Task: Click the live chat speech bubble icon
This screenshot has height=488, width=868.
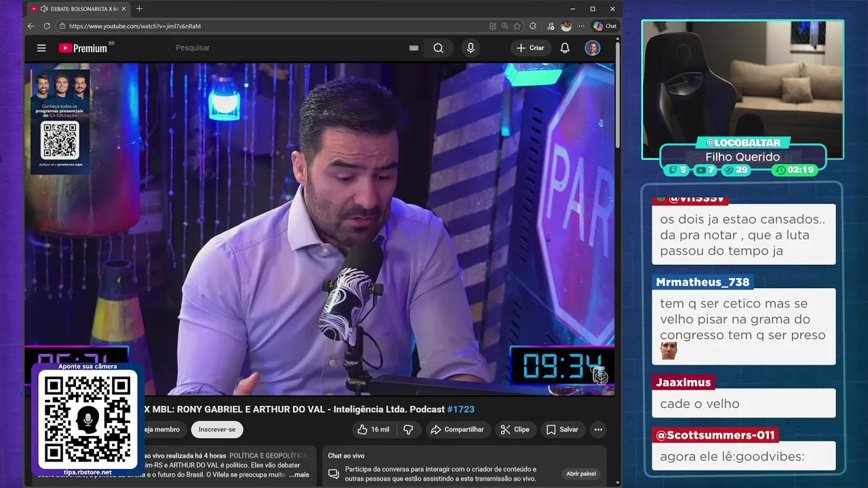Action: (334, 474)
